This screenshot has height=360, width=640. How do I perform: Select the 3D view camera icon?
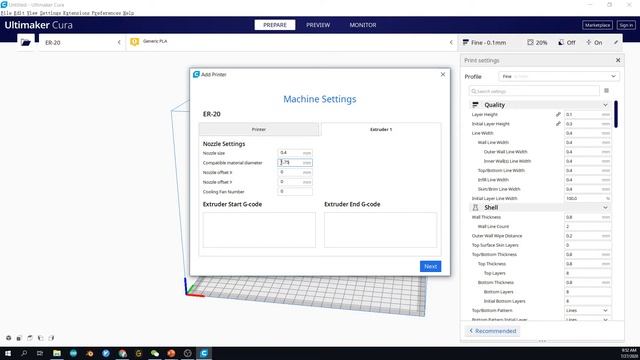tap(9, 338)
